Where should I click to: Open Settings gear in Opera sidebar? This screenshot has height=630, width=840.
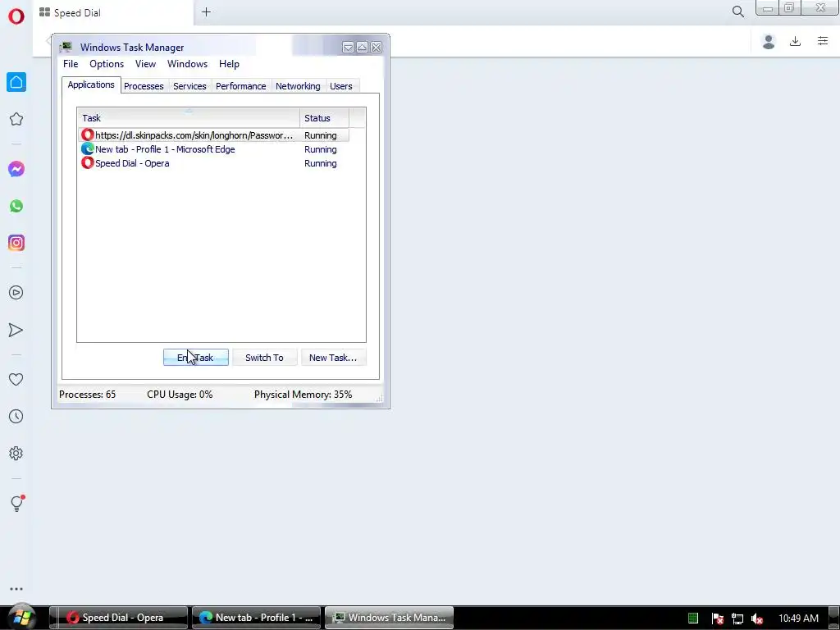(x=16, y=453)
